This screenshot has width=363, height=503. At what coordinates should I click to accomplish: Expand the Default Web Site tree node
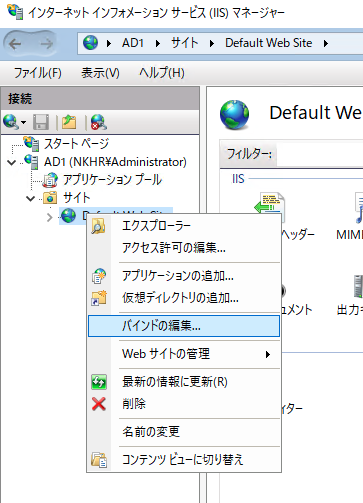point(50,217)
